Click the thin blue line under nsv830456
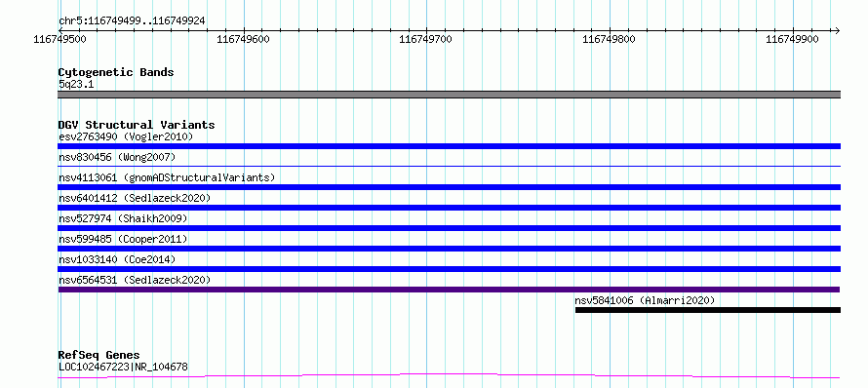868x388 pixels. point(449,166)
